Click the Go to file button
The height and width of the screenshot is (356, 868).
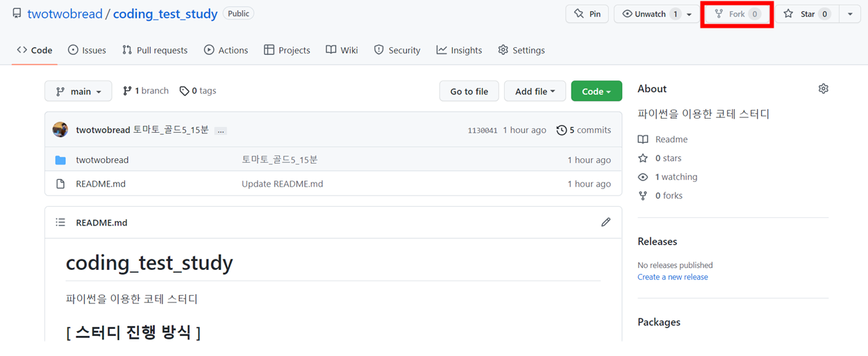coord(469,91)
